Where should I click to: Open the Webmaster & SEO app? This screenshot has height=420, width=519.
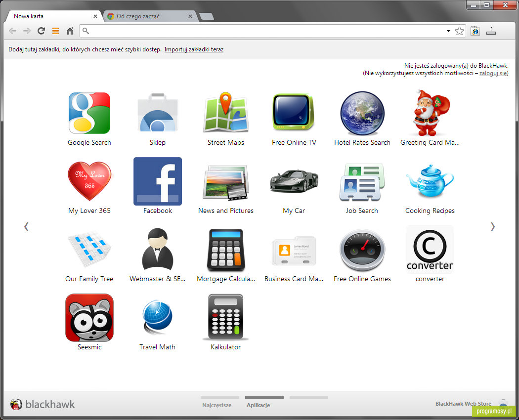[x=158, y=249]
